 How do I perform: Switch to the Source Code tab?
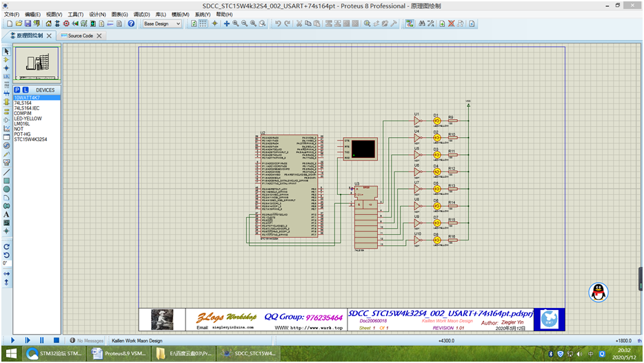pos(81,36)
